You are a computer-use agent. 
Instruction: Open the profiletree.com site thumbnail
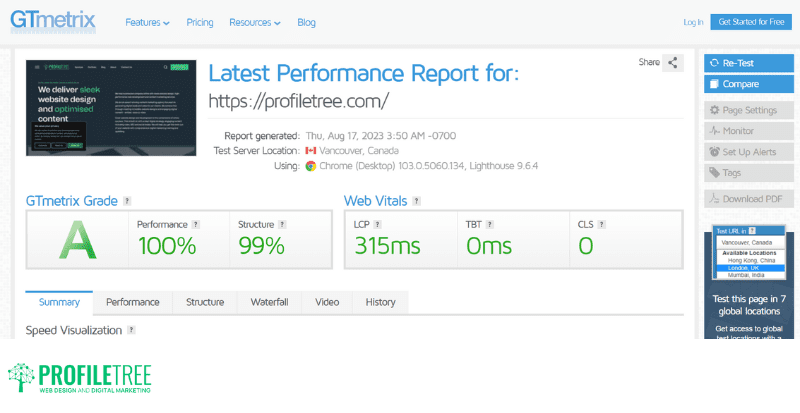111,108
